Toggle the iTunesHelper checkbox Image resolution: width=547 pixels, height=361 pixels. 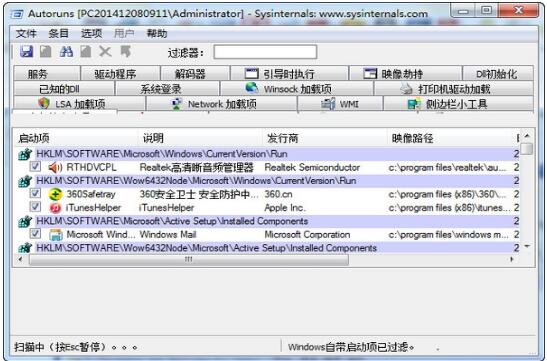pos(35,206)
